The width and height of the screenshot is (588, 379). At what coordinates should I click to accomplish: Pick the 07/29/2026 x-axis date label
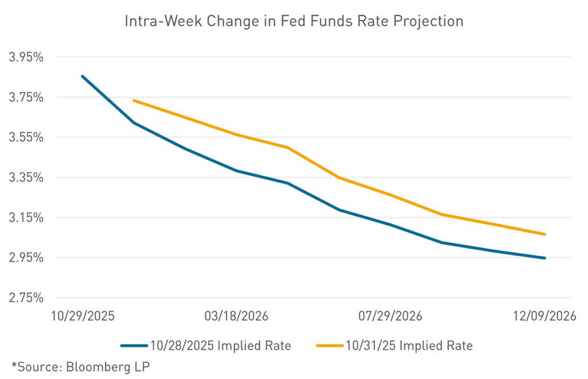pos(390,316)
